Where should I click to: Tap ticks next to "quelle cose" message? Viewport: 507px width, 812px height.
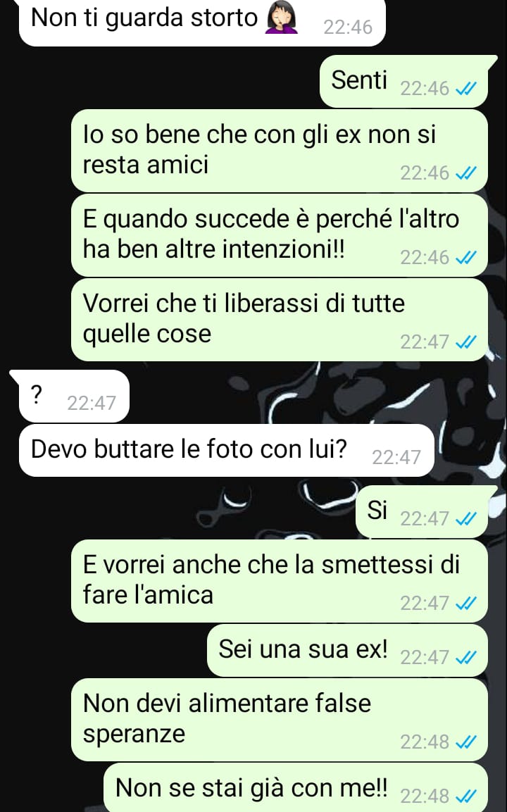(465, 342)
